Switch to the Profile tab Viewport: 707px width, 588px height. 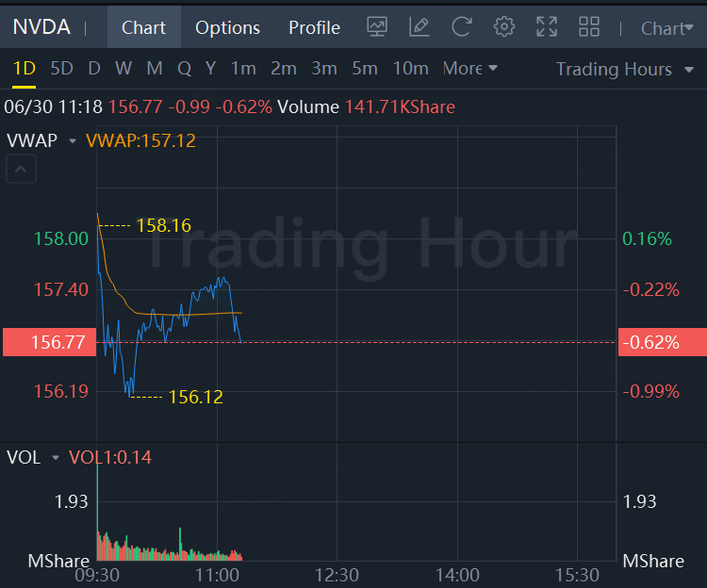314,27
